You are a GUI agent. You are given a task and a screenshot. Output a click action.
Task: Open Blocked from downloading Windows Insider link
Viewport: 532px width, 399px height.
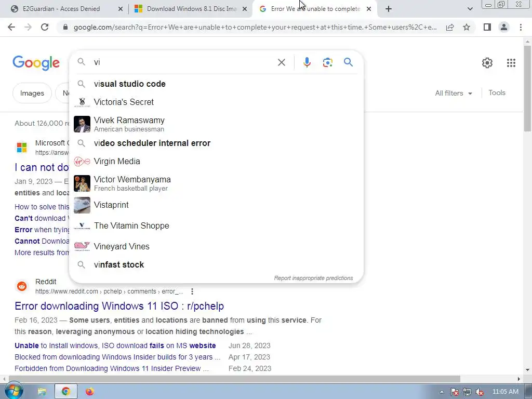[x=117, y=357]
